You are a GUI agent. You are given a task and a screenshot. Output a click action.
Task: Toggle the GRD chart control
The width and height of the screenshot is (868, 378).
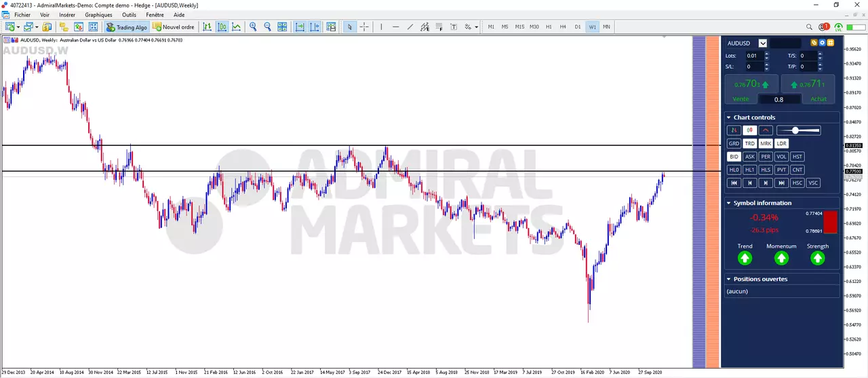(734, 143)
